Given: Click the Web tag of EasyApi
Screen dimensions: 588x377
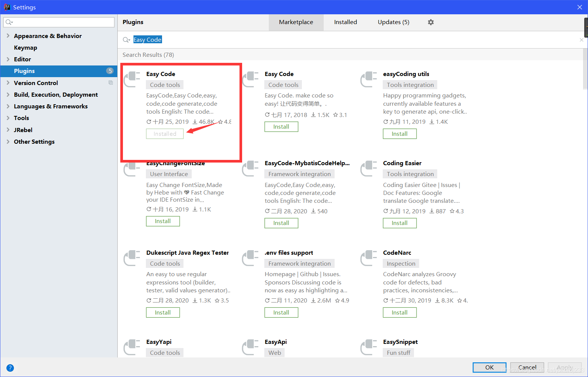Looking at the screenshot, I should pos(275,353).
